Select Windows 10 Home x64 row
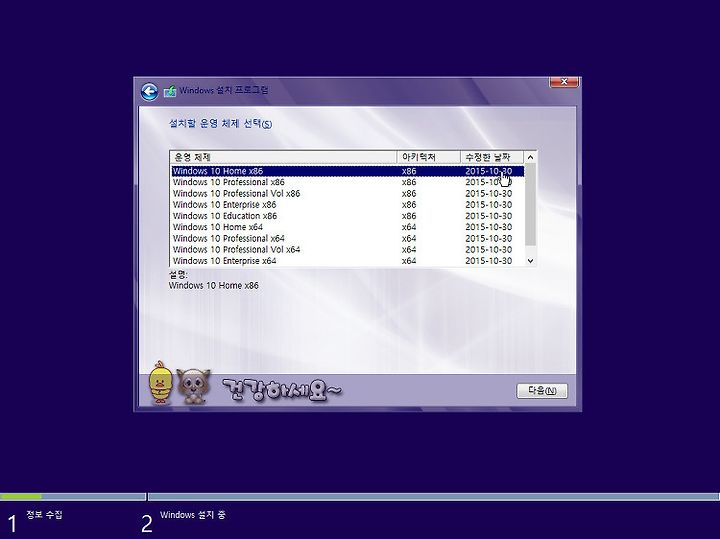 348,227
